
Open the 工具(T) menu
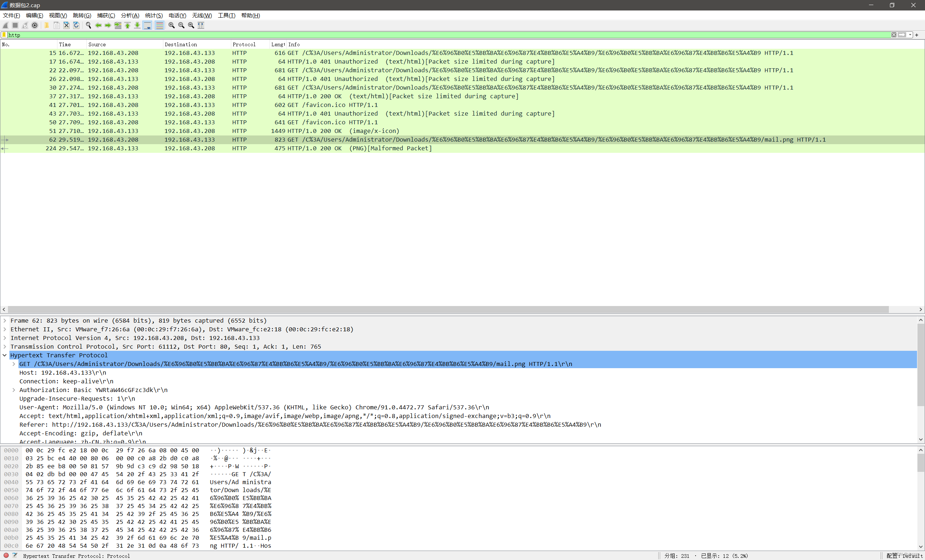[x=226, y=16]
